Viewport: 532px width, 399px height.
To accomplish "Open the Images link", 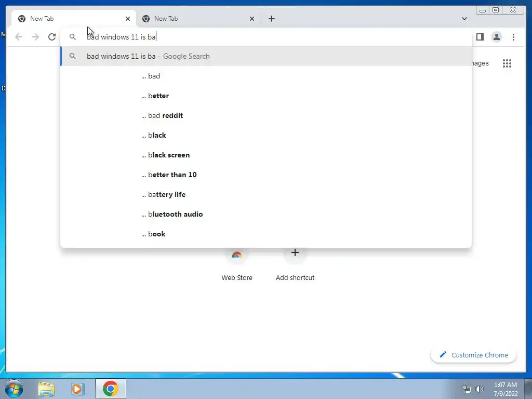I will click(480, 63).
